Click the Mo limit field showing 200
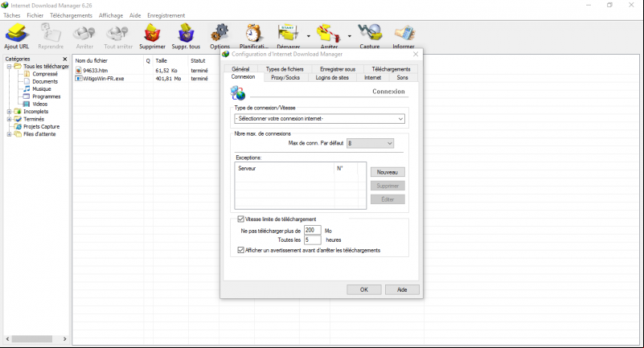 (312, 230)
